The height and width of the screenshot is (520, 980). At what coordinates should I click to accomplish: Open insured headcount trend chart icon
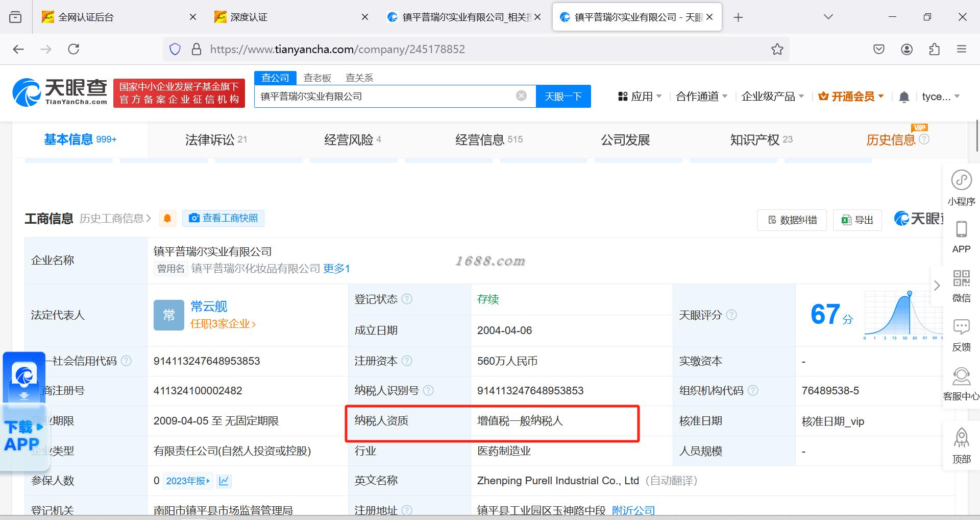pyautogui.click(x=224, y=481)
